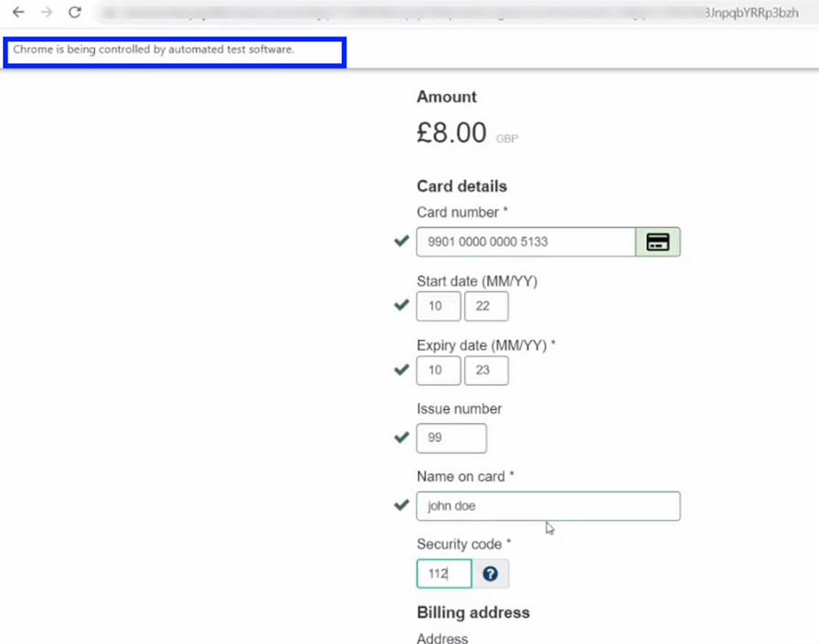819x644 pixels.
Task: Click the green checkmark beside Issue number
Action: point(400,438)
